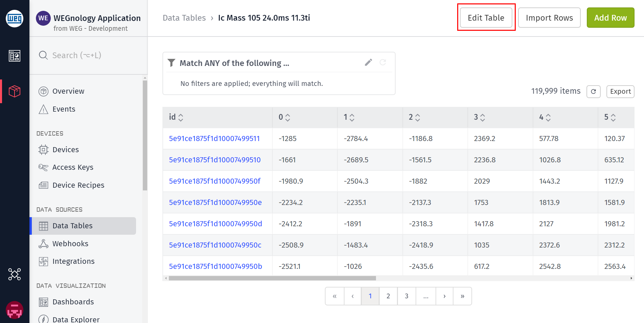Click Import Rows button

click(x=549, y=18)
